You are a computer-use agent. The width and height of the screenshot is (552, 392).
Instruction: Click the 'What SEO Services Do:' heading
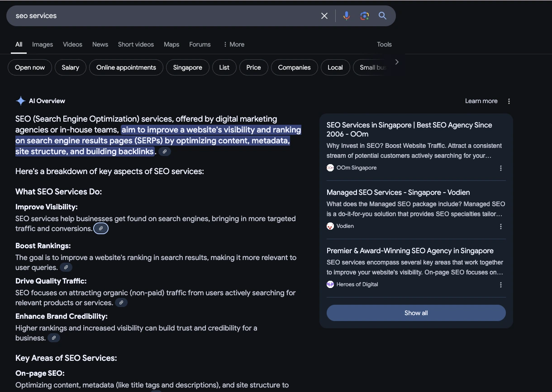[59, 192]
